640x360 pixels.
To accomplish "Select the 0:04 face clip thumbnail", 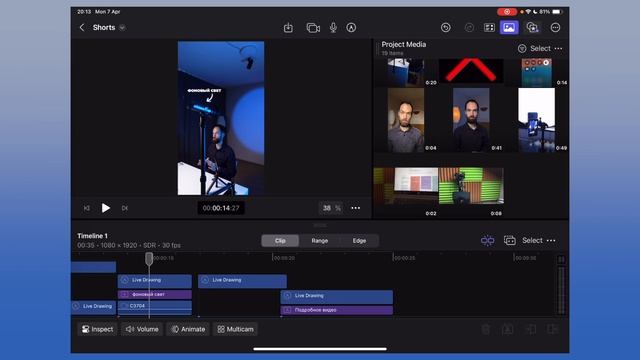I will tap(406, 120).
